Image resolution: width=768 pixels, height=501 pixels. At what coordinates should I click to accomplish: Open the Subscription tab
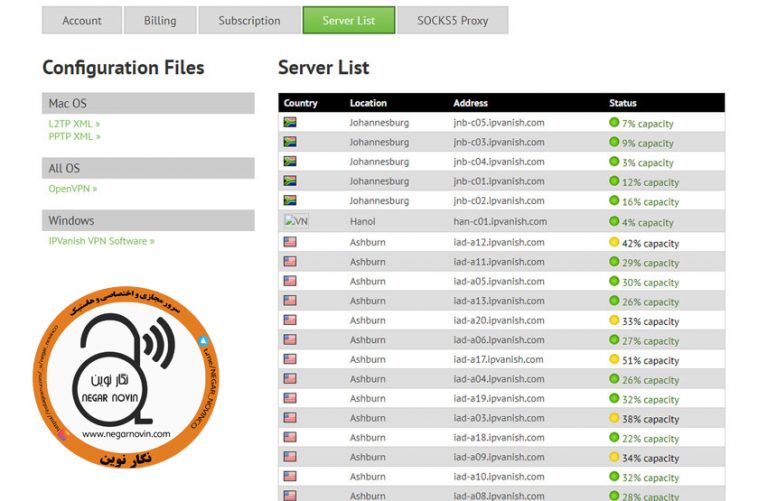point(249,20)
